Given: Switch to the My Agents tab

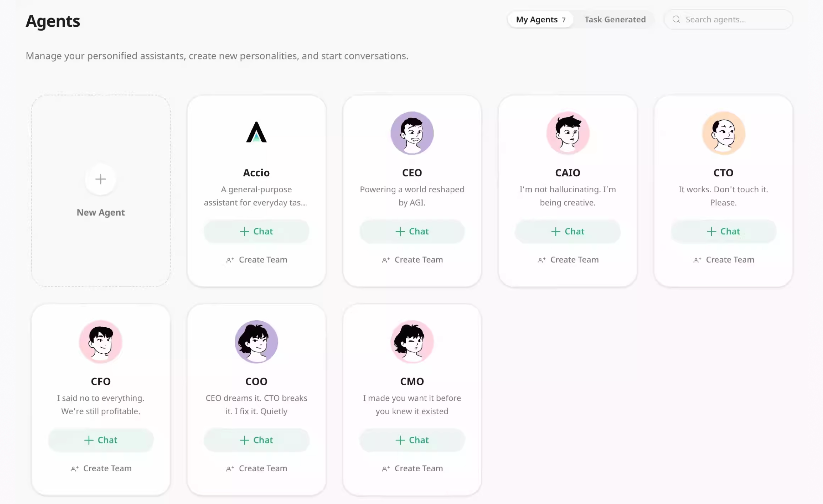Looking at the screenshot, I should (x=540, y=19).
